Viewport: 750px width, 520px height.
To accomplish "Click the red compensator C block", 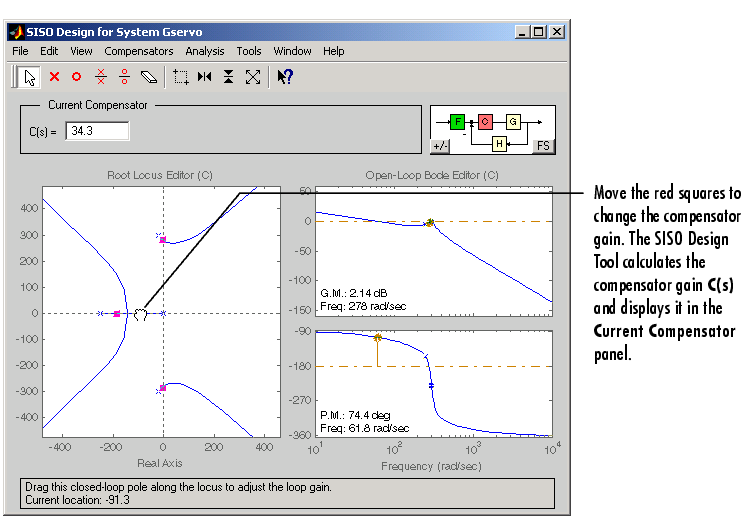I will point(486,122).
